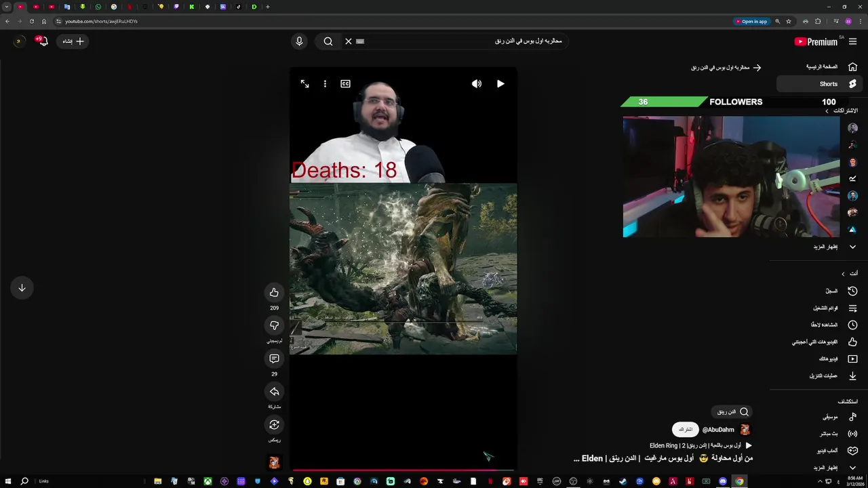Open the linked Elden Ring 2 video

701,446
